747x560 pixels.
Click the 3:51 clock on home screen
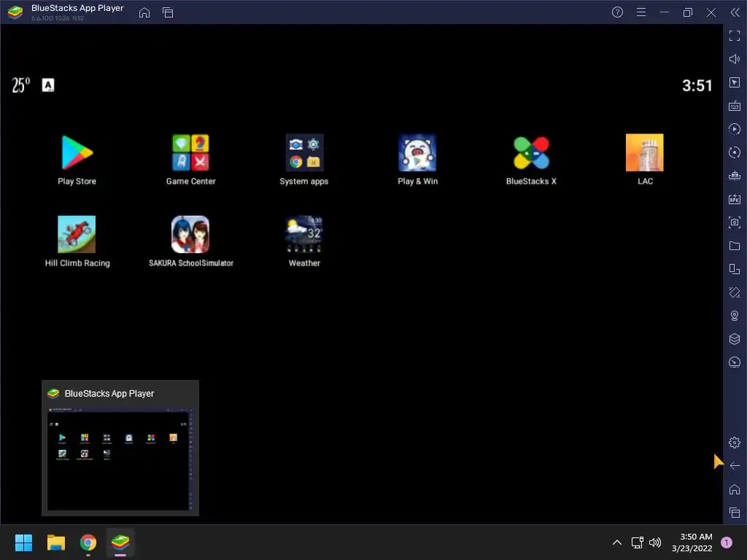(697, 86)
